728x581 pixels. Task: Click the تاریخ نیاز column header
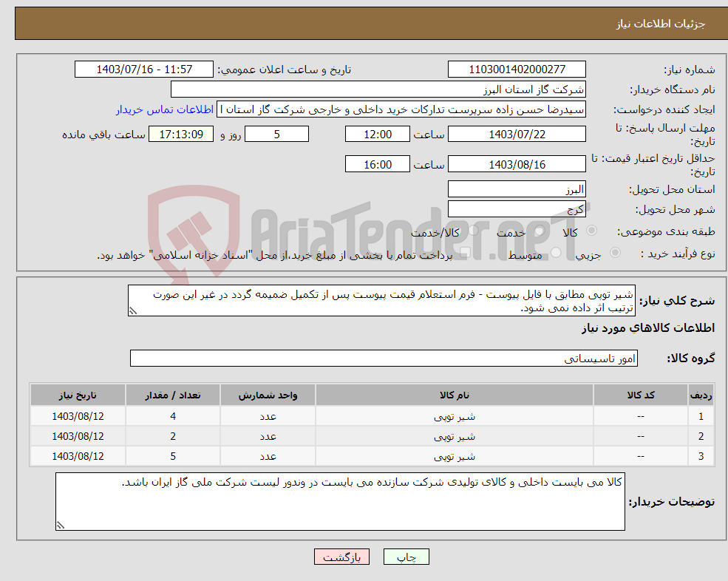[78, 395]
